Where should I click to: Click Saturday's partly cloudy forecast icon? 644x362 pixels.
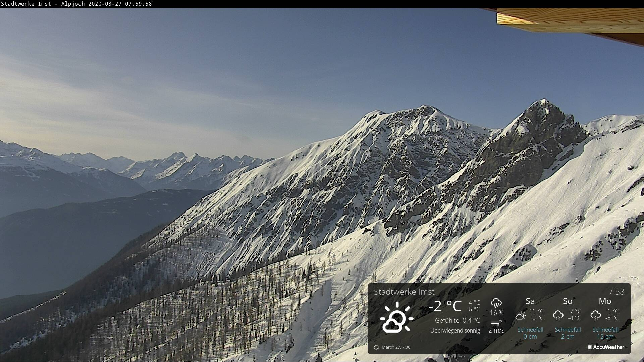[x=521, y=315]
